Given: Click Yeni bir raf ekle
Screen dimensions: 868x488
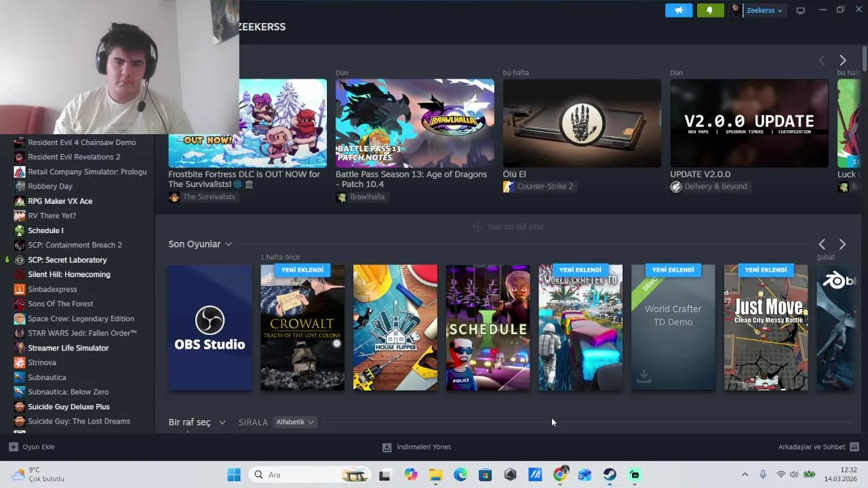Looking at the screenshot, I should 508,226.
